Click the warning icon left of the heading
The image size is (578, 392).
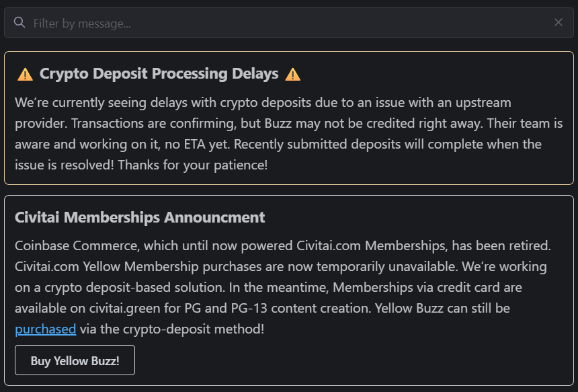(25, 74)
